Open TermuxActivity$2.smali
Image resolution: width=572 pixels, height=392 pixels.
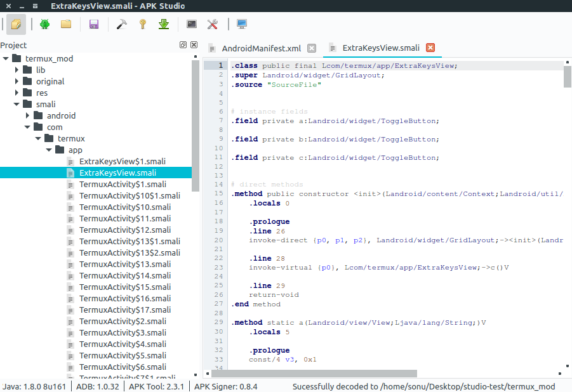click(123, 321)
